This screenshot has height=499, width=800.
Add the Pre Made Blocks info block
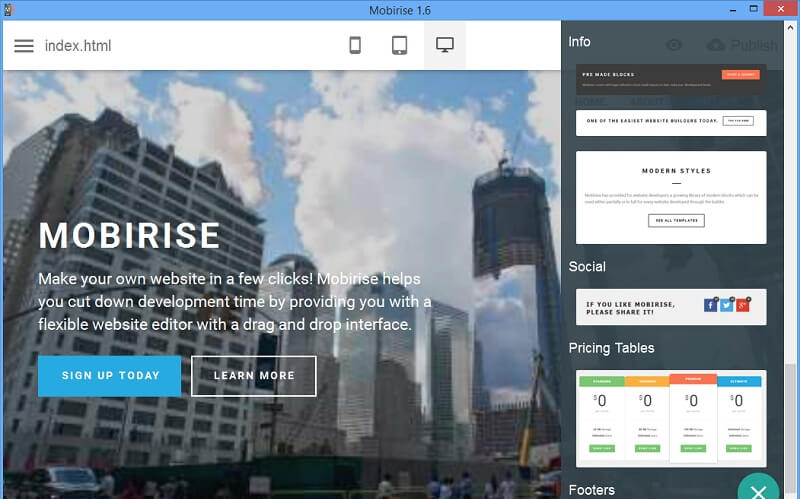(x=671, y=79)
